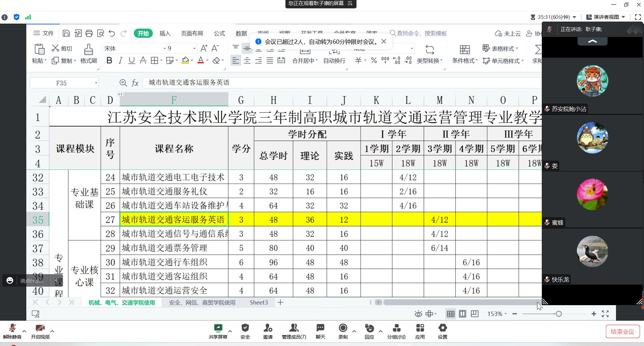Click the Bold formatting icon
Image resolution: width=644 pixels, height=346 pixels.
(109, 60)
